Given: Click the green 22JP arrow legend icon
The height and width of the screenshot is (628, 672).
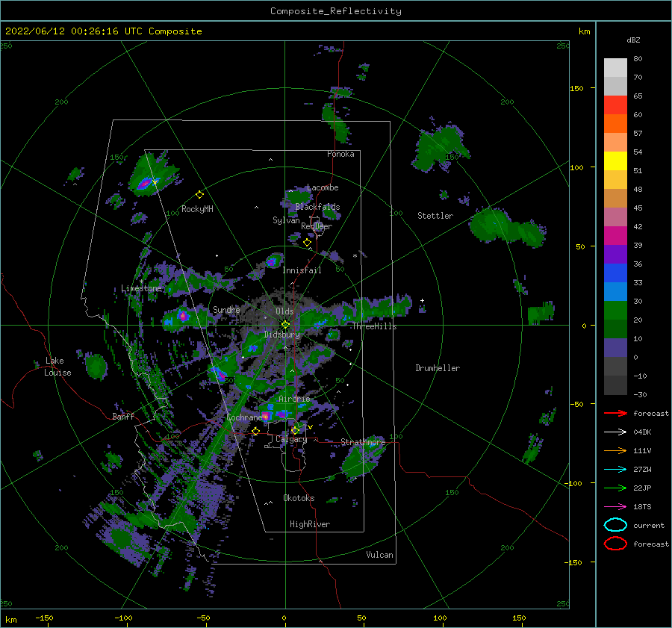Looking at the screenshot, I should pos(615,488).
